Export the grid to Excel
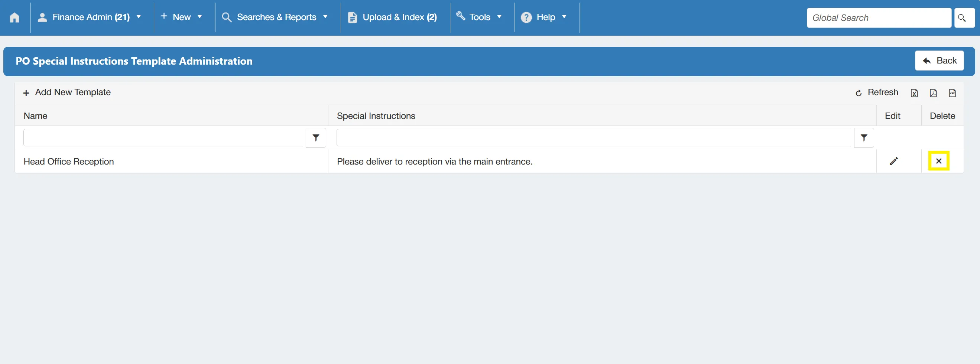The image size is (980, 364). [x=914, y=93]
